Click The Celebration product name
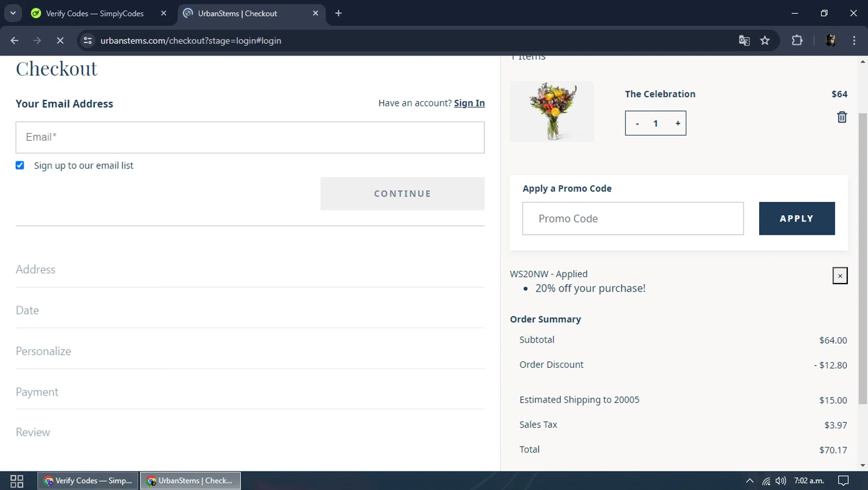Viewport: 868px width, 490px height. tap(660, 94)
